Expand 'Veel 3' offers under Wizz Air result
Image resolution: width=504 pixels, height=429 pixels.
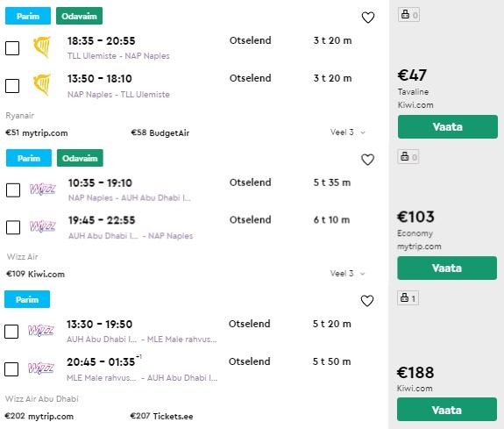pyautogui.click(x=347, y=274)
